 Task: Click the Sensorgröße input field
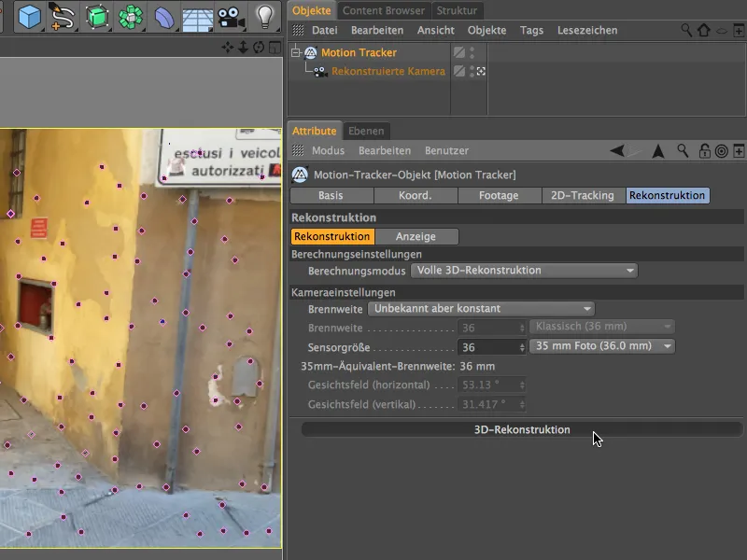coord(487,347)
